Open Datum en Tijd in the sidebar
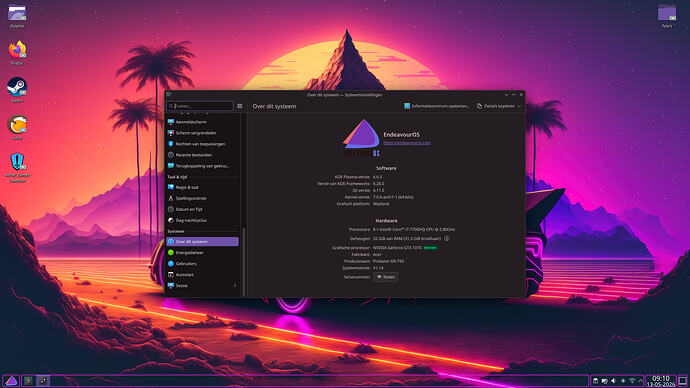The image size is (690, 388). click(202, 209)
